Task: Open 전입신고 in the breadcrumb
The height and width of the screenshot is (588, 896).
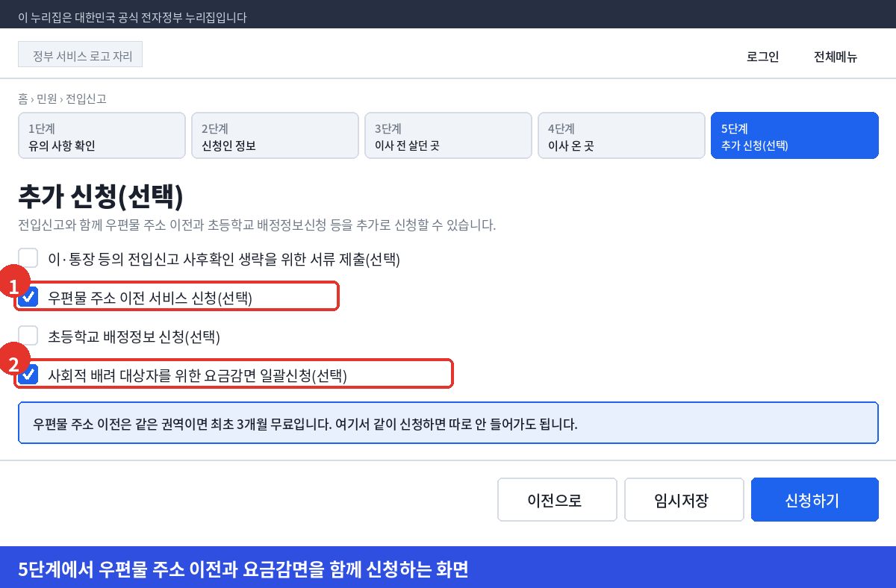Action: pos(86,98)
